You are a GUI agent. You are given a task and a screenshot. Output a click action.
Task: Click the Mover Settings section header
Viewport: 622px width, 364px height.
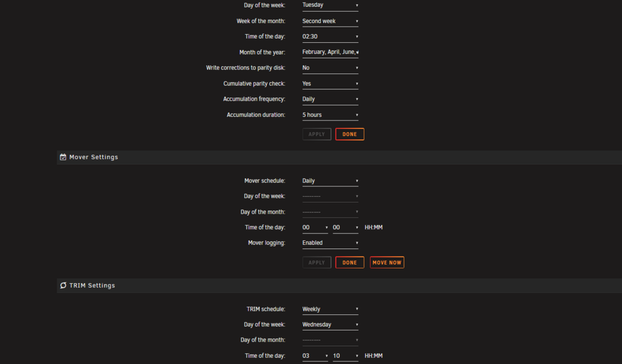[339, 157]
